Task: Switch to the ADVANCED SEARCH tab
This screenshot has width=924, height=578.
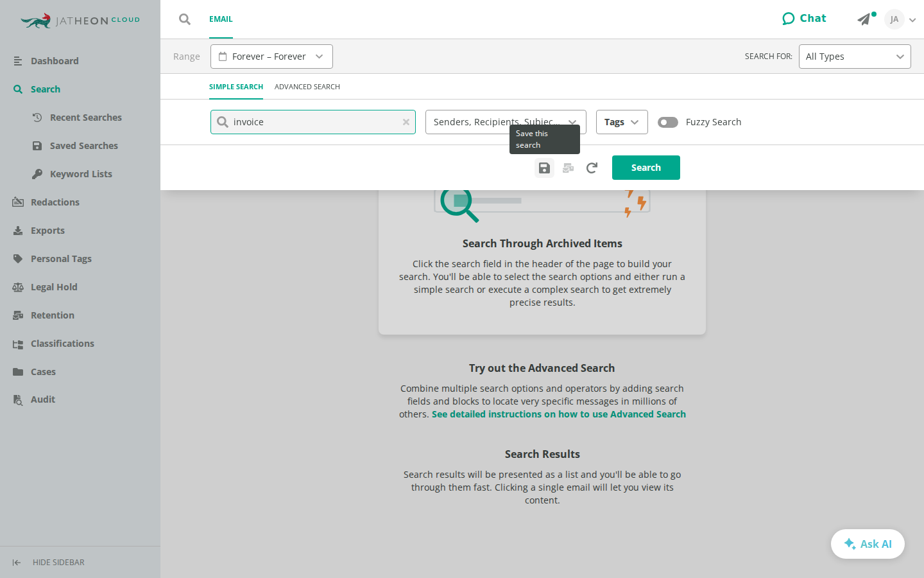Action: click(x=307, y=87)
